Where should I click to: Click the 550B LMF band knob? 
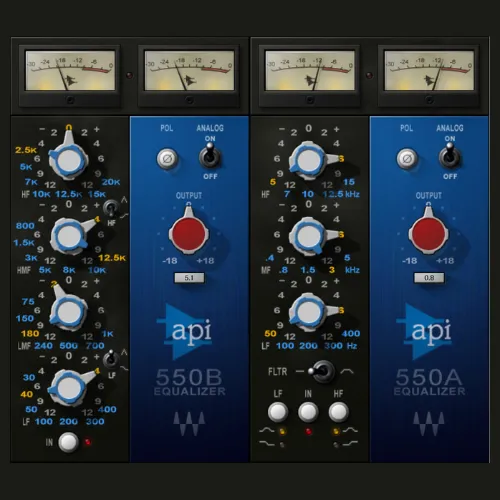68,312
